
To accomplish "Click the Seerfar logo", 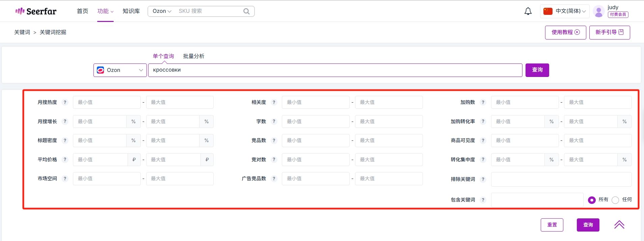I will (x=36, y=11).
